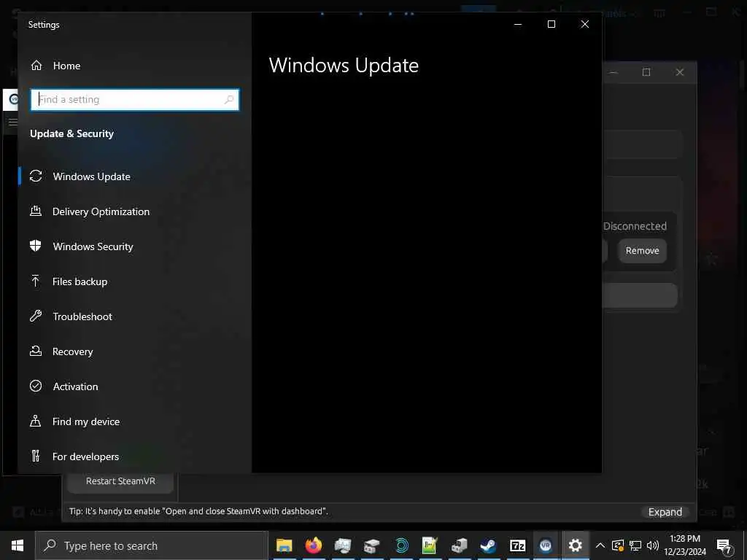Open the Windows Start menu
747x560 pixels.
point(18,545)
